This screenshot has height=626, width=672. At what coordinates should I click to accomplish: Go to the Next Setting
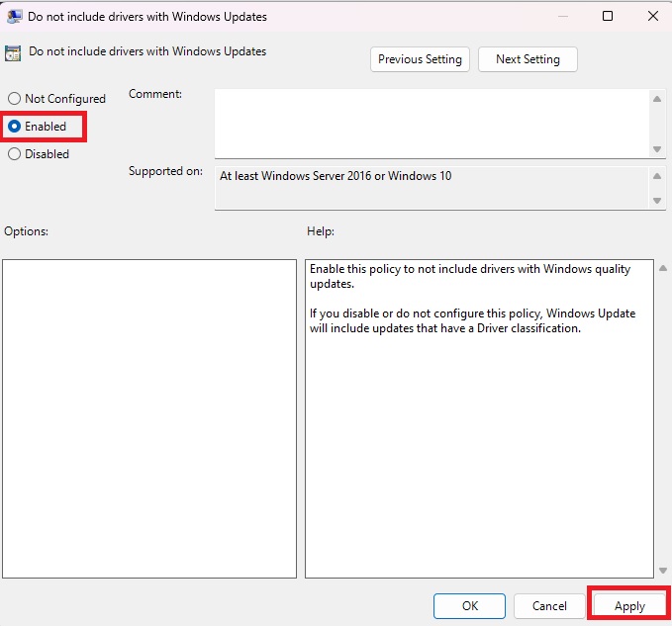528,59
